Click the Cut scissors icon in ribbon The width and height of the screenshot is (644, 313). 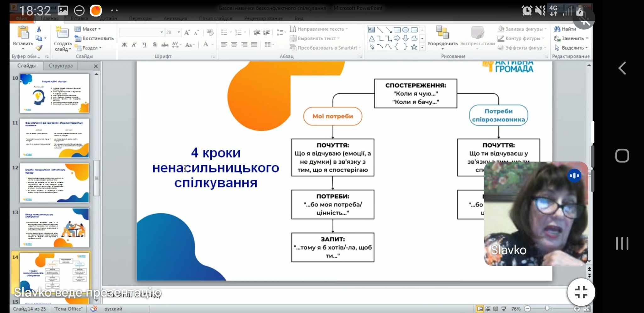click(39, 29)
